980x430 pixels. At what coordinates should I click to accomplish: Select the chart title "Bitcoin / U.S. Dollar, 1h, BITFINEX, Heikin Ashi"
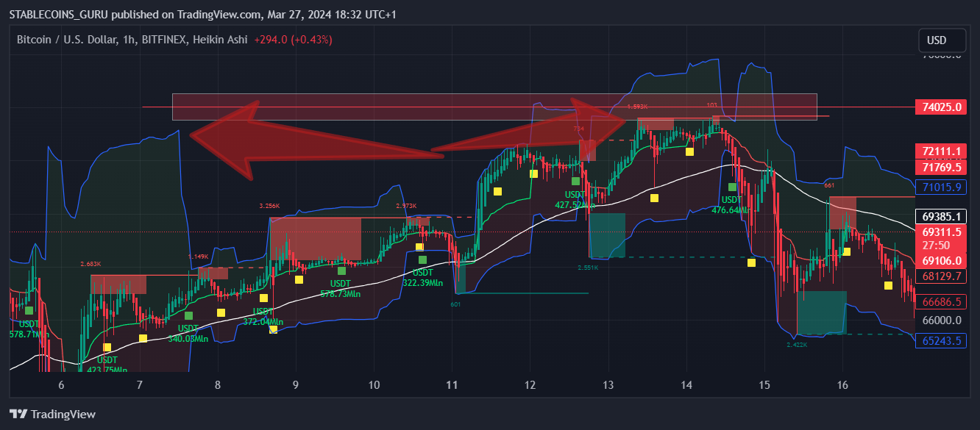tap(132, 40)
